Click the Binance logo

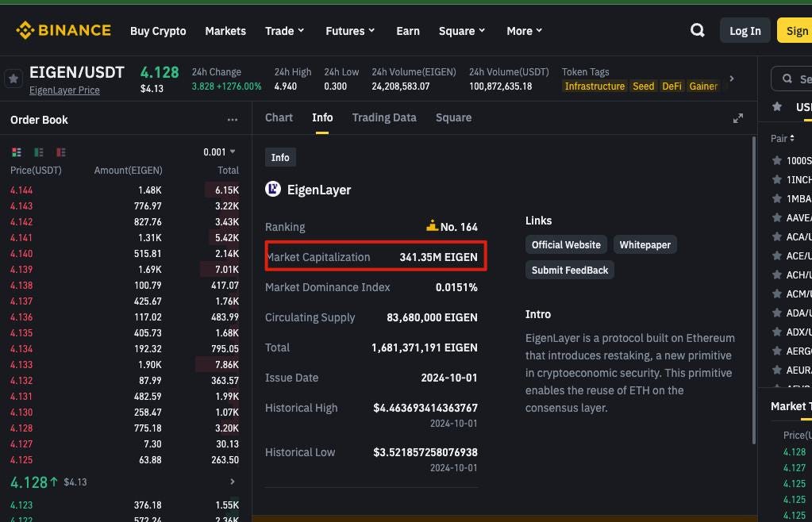[63, 30]
